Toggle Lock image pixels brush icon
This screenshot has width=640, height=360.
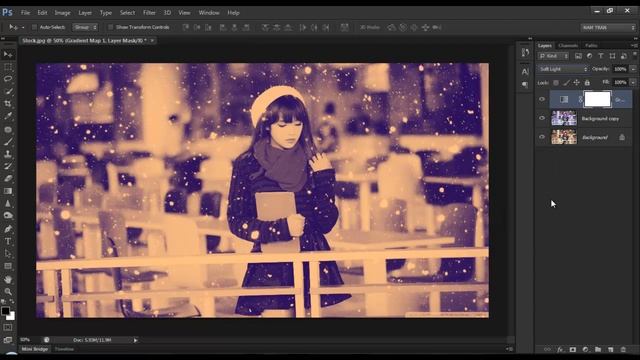(x=567, y=82)
